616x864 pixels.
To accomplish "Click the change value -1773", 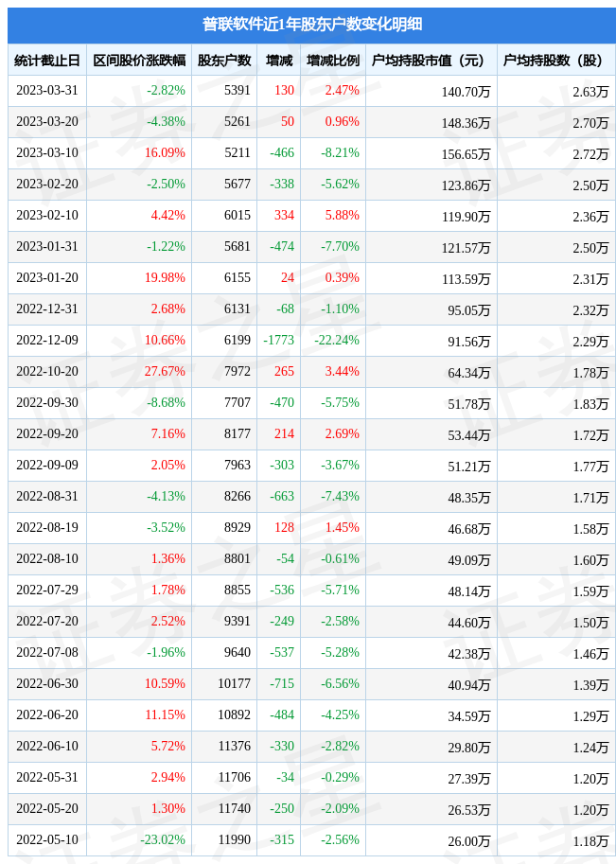I will click(x=279, y=340).
